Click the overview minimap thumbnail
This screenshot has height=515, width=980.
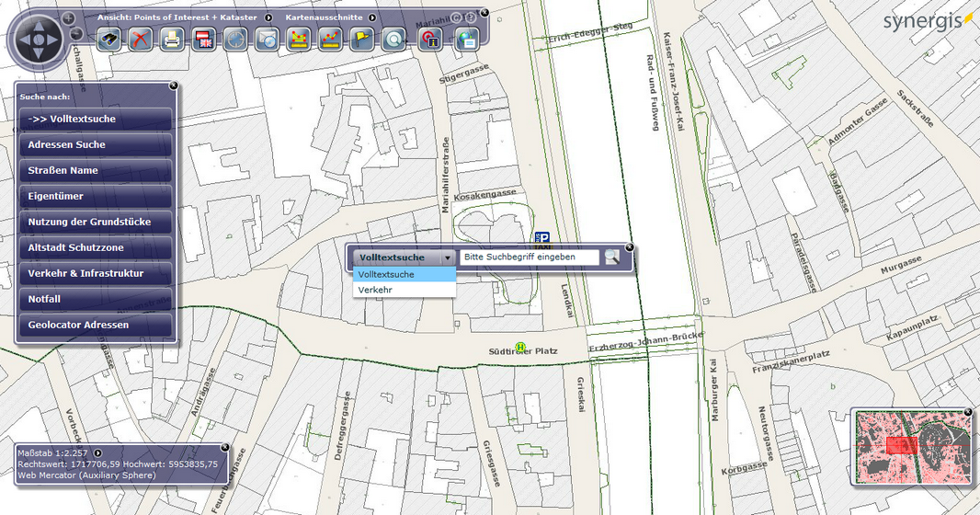912,446
